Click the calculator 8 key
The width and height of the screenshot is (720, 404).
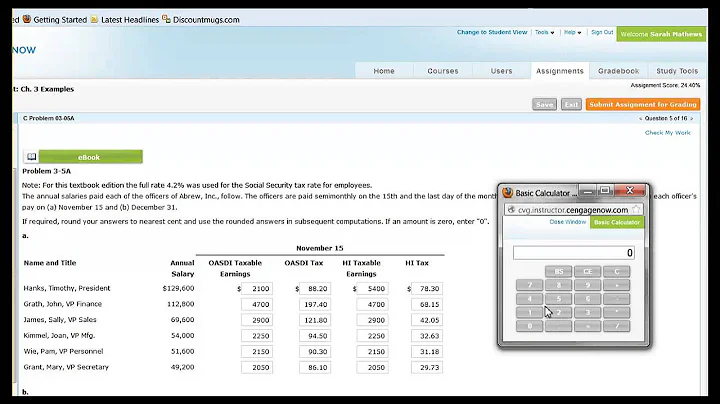(558, 285)
